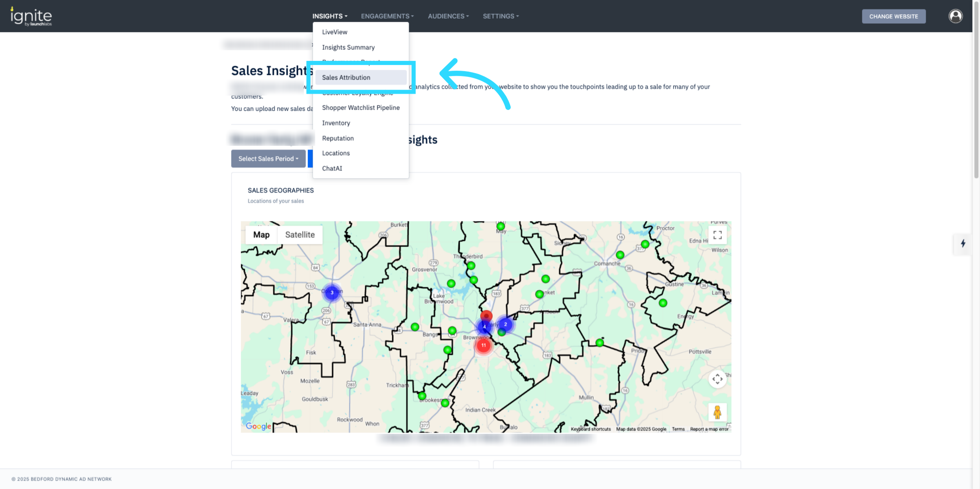Screen dimensions: 980x489
Task: Choose Shopper Watchlist Pipeline menu item
Action: (361, 107)
